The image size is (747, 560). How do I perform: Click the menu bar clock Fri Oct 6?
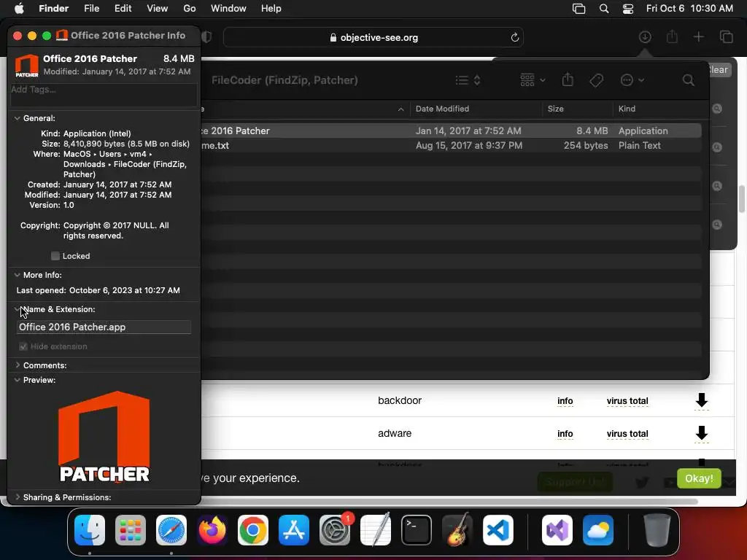point(689,9)
